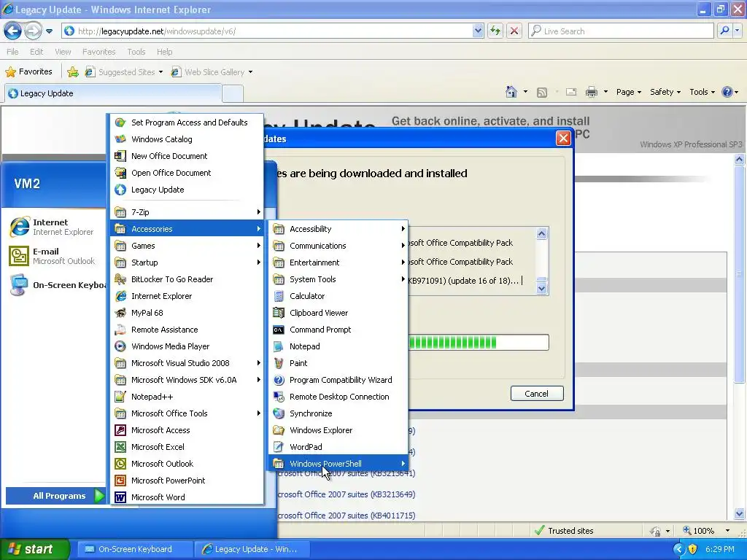747x560 pixels.
Task: Click the Live Search input field
Action: [x=622, y=31]
